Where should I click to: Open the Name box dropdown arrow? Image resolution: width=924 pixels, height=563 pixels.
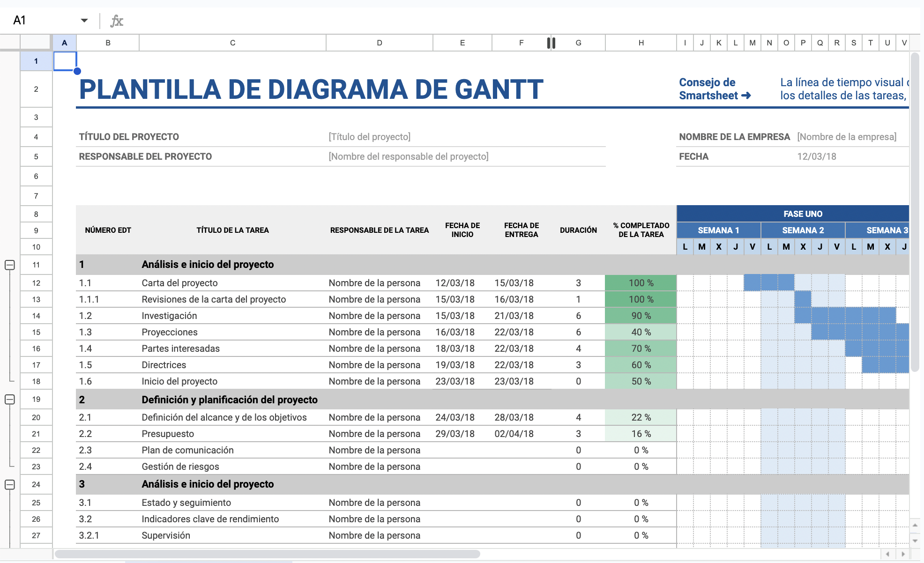(x=84, y=21)
